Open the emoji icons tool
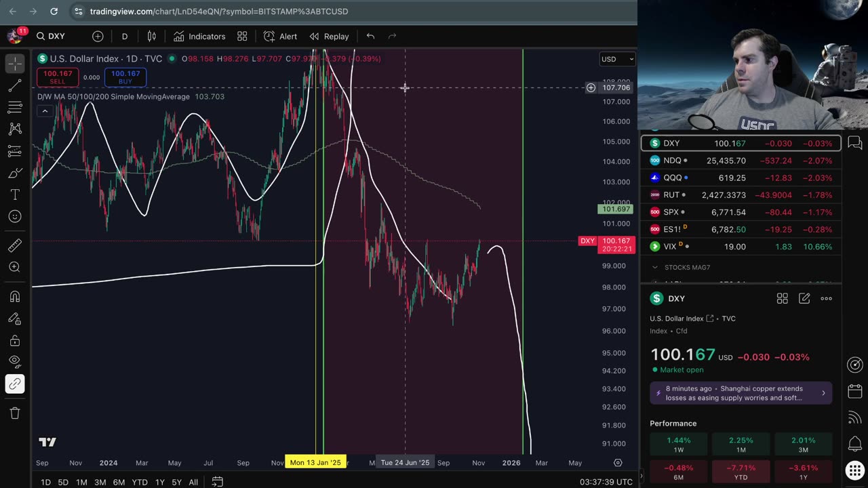Viewport: 868px width, 488px height. 15,216
